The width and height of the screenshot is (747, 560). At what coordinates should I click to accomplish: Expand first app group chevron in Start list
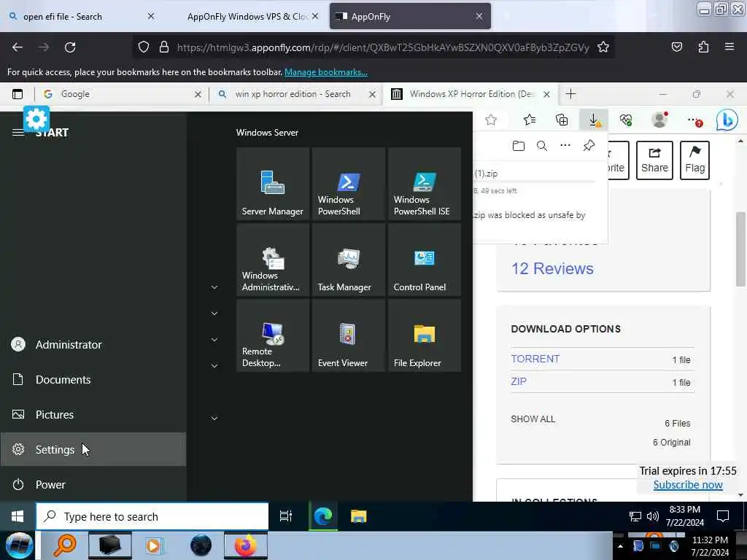point(214,287)
